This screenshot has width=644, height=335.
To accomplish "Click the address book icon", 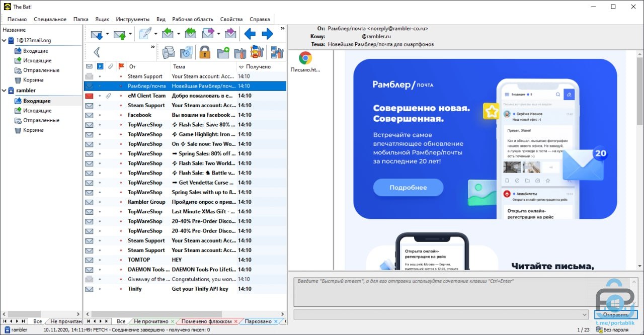I will point(168,52).
